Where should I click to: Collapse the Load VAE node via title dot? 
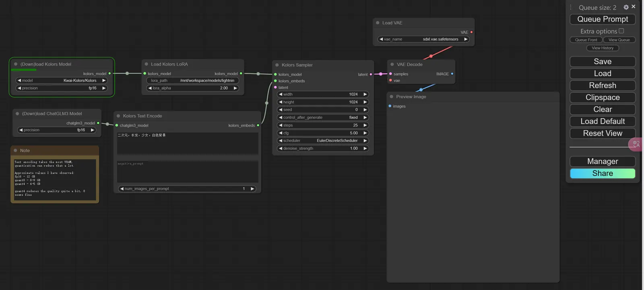click(378, 23)
